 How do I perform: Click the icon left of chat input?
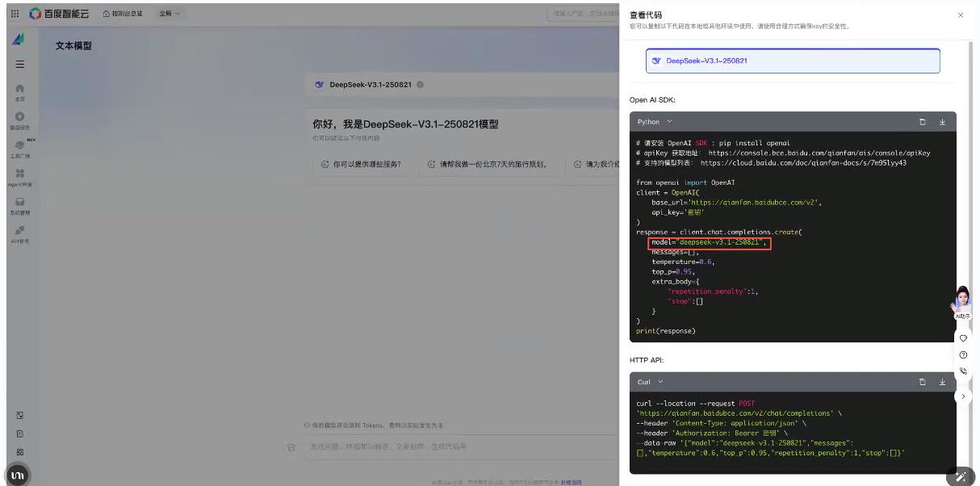point(291,446)
